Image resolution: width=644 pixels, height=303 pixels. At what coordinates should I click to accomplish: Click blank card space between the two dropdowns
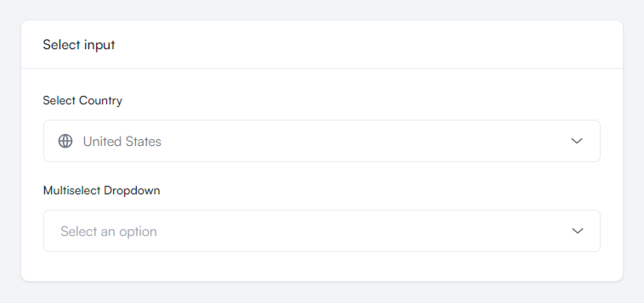click(340, 176)
